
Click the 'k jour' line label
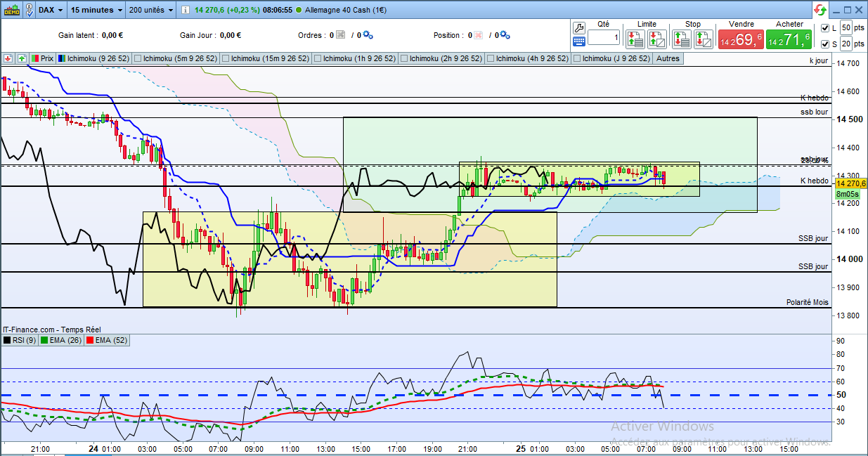click(x=819, y=61)
